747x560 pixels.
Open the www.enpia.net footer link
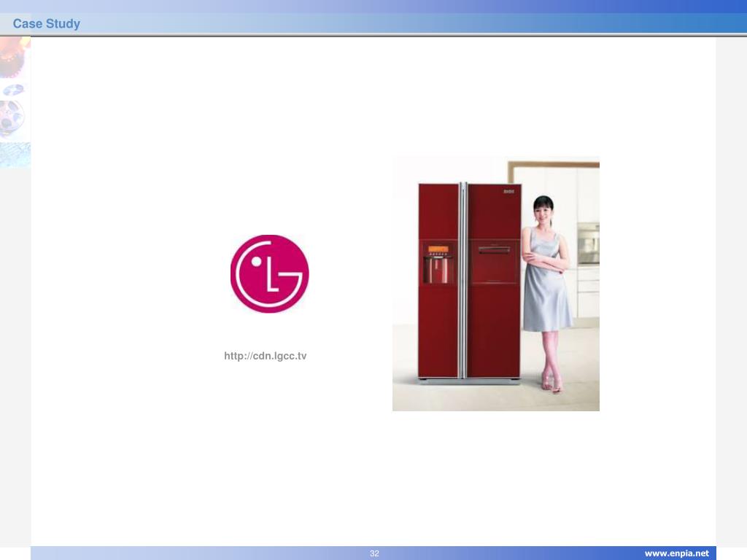(676, 553)
